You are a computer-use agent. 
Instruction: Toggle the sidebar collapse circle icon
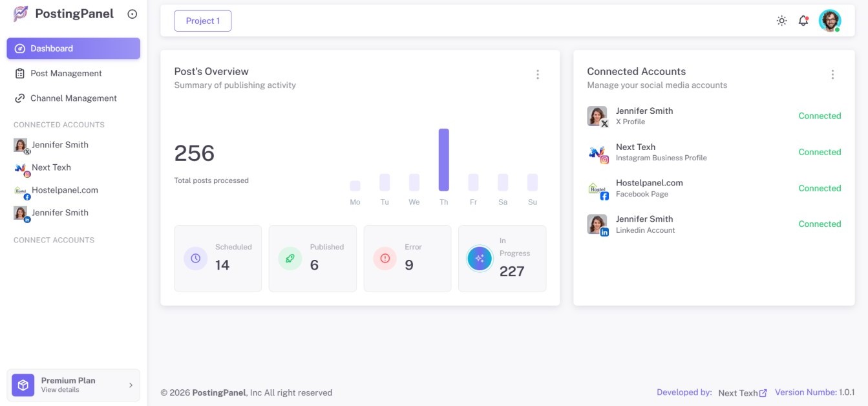click(x=132, y=14)
